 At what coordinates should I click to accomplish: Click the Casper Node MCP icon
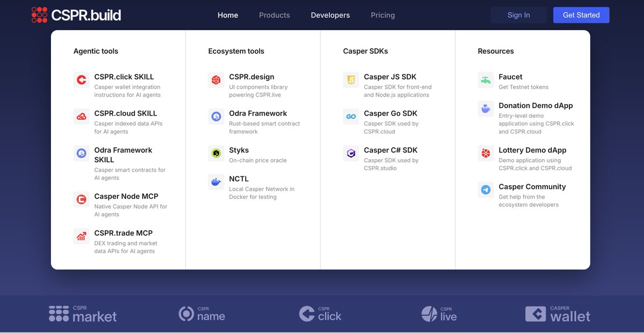pyautogui.click(x=82, y=199)
